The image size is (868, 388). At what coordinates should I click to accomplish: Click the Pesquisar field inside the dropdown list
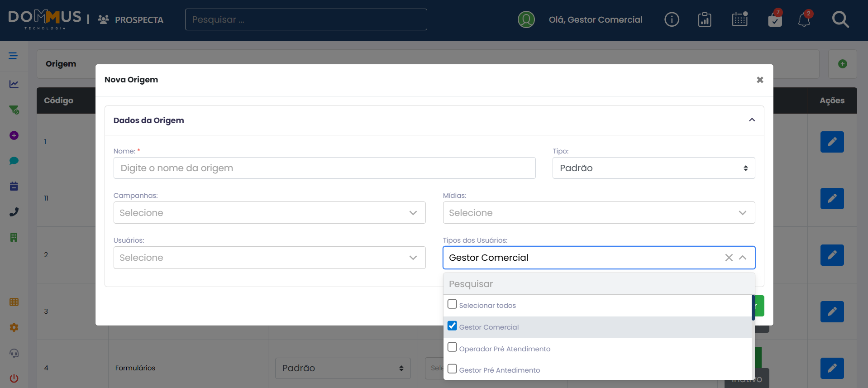[x=598, y=284]
